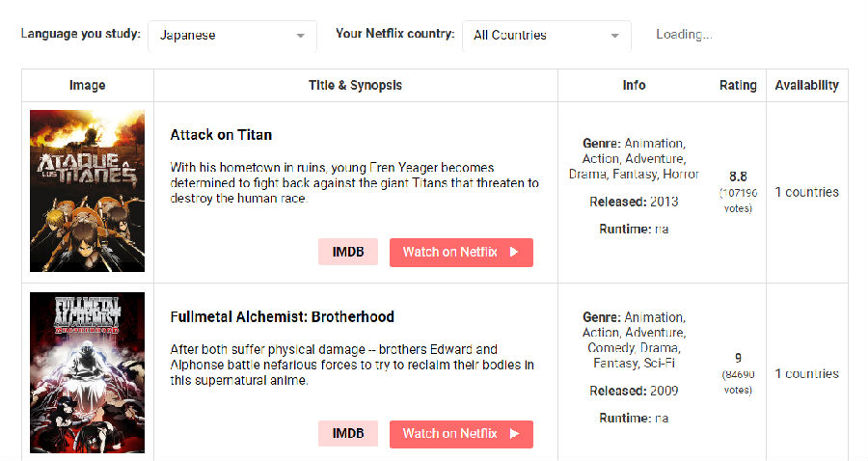
Task: Click the Fullmetal Alchemist: Brotherhood title
Action: pyautogui.click(x=282, y=316)
